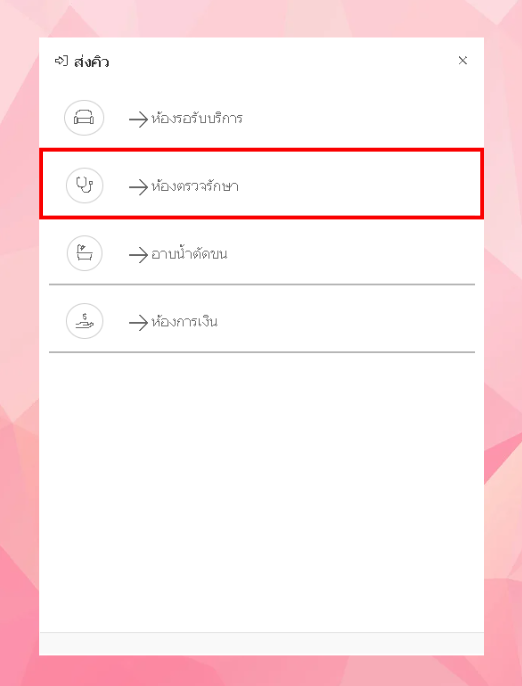The height and width of the screenshot is (686, 522).
Task: Send queue to ห้องการเงิน
Action: [x=184, y=322]
